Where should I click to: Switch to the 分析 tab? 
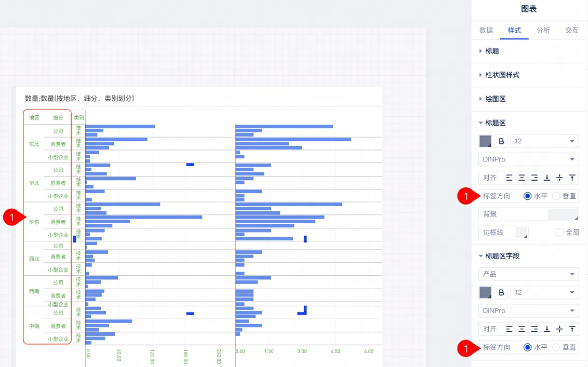[543, 30]
